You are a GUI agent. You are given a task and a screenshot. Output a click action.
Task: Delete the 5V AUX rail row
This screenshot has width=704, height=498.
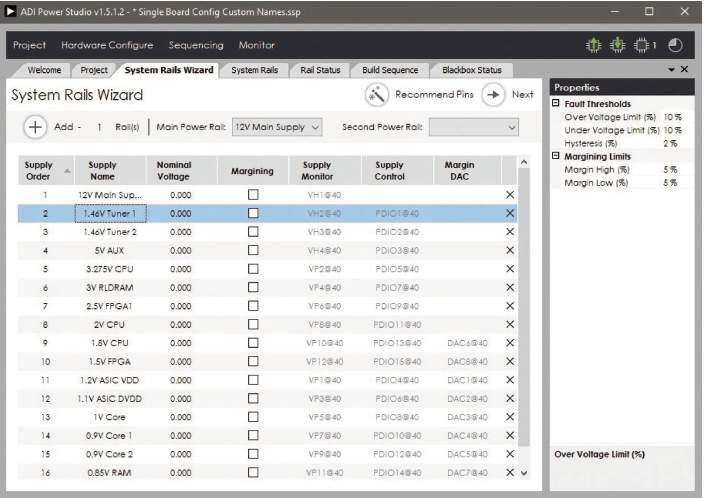(x=510, y=250)
